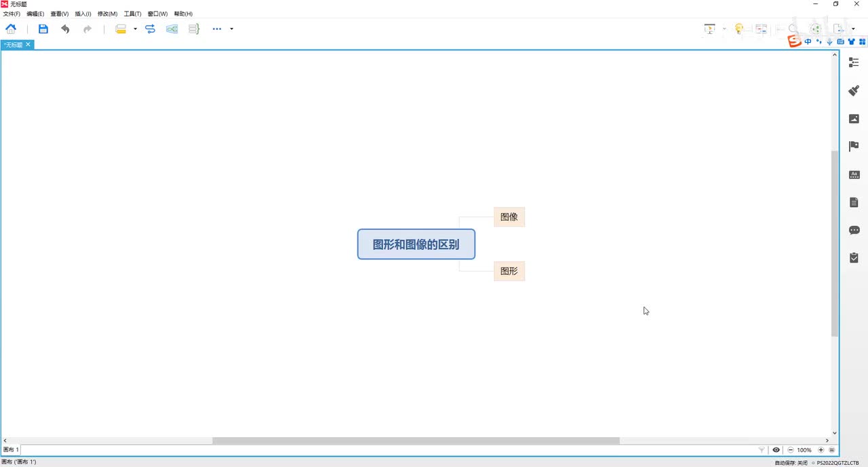This screenshot has height=467, width=868.
Task: Open the Modify menu
Action: (x=107, y=14)
